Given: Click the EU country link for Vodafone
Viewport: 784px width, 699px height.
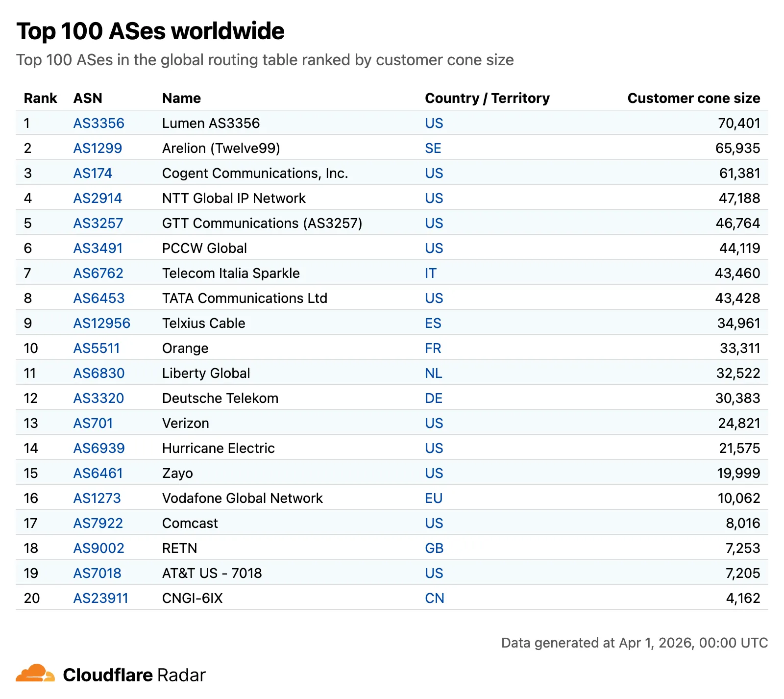Looking at the screenshot, I should pyautogui.click(x=433, y=498).
